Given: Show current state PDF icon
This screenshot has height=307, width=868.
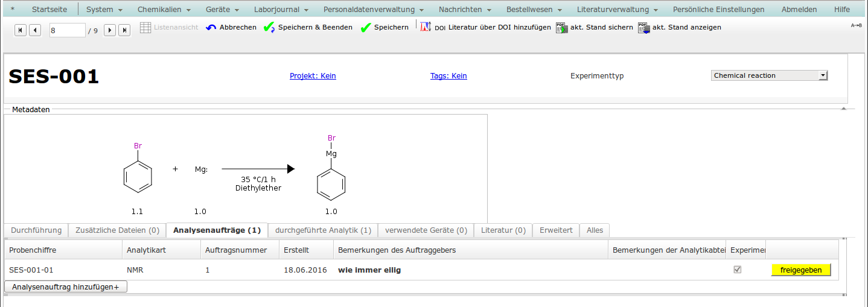Looking at the screenshot, I should (x=643, y=28).
